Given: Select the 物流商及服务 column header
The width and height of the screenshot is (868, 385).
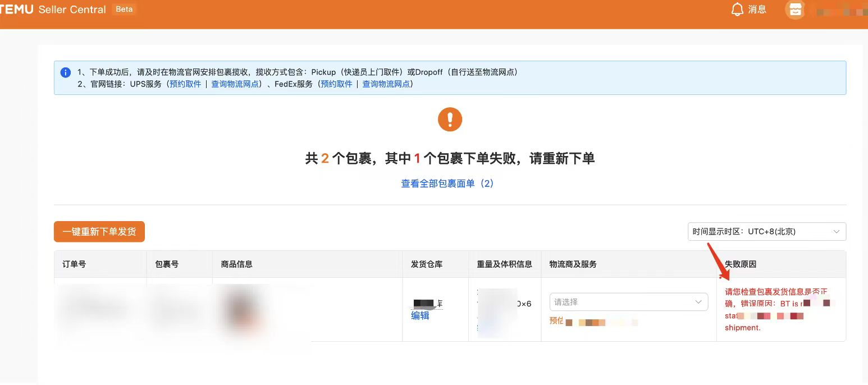Looking at the screenshot, I should click(573, 264).
